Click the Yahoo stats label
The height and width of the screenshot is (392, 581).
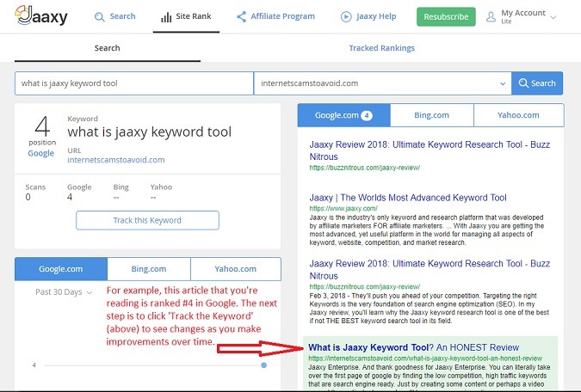161,187
